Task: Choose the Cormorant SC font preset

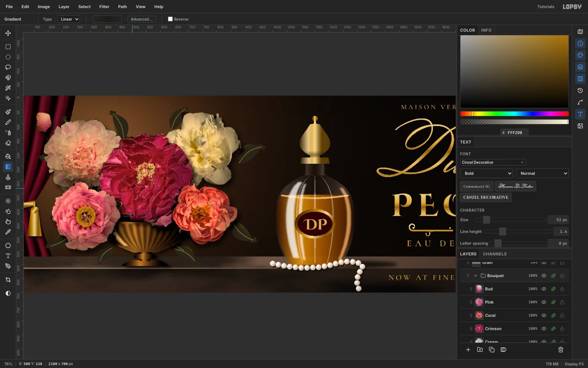Action: (477, 186)
